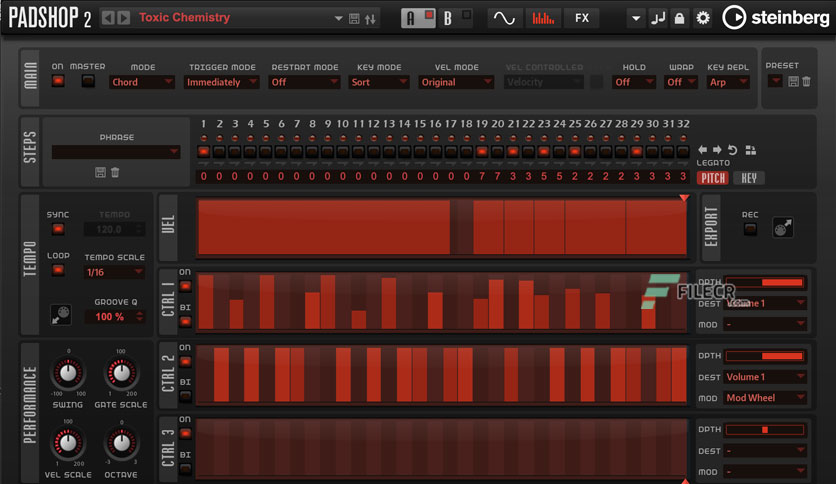This screenshot has height=484, width=836.
Task: Toggle the Master button
Action: [x=88, y=81]
